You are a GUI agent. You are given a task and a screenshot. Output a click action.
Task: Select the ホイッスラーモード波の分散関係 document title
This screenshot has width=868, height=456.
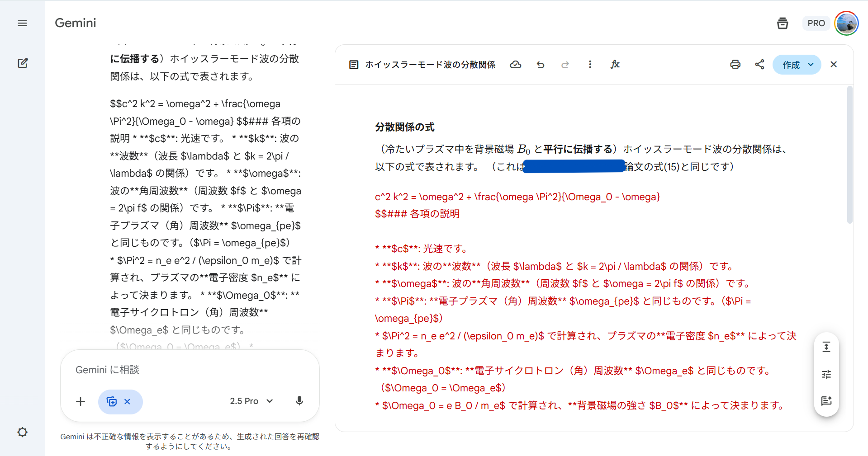coord(430,65)
